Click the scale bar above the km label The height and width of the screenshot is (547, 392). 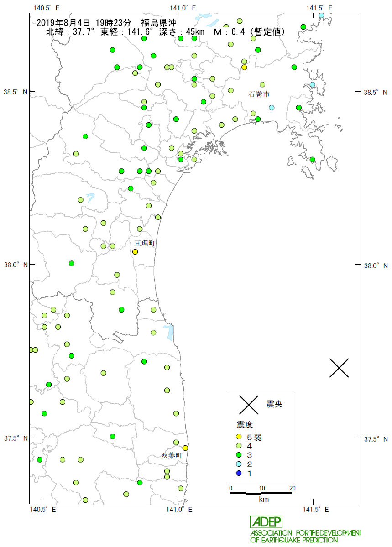pyautogui.click(x=261, y=494)
